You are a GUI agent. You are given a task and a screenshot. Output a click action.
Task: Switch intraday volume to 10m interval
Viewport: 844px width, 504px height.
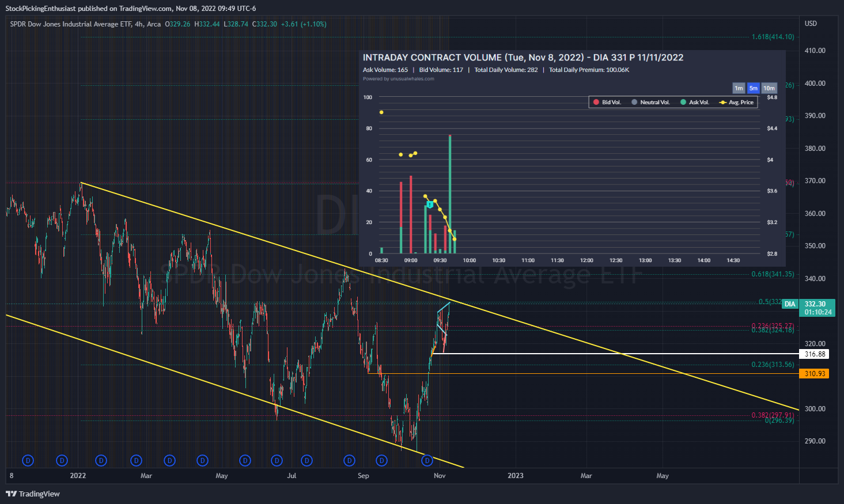[x=769, y=88]
